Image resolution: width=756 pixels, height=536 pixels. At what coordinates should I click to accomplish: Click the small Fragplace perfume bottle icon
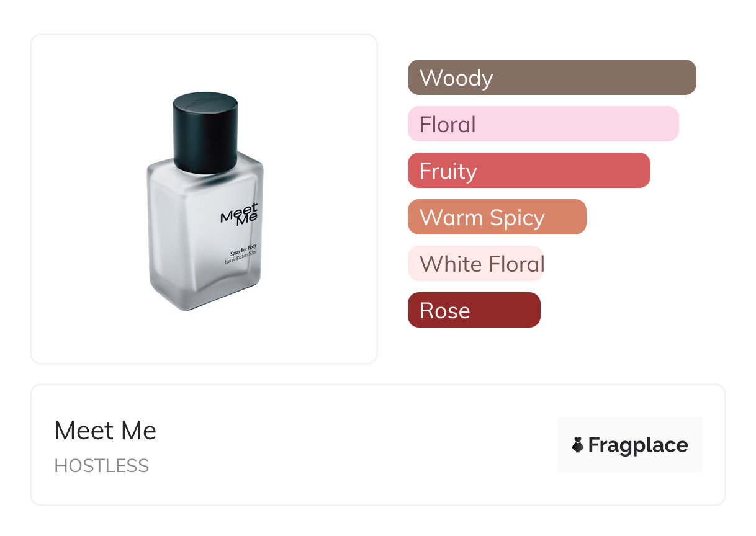point(578,445)
